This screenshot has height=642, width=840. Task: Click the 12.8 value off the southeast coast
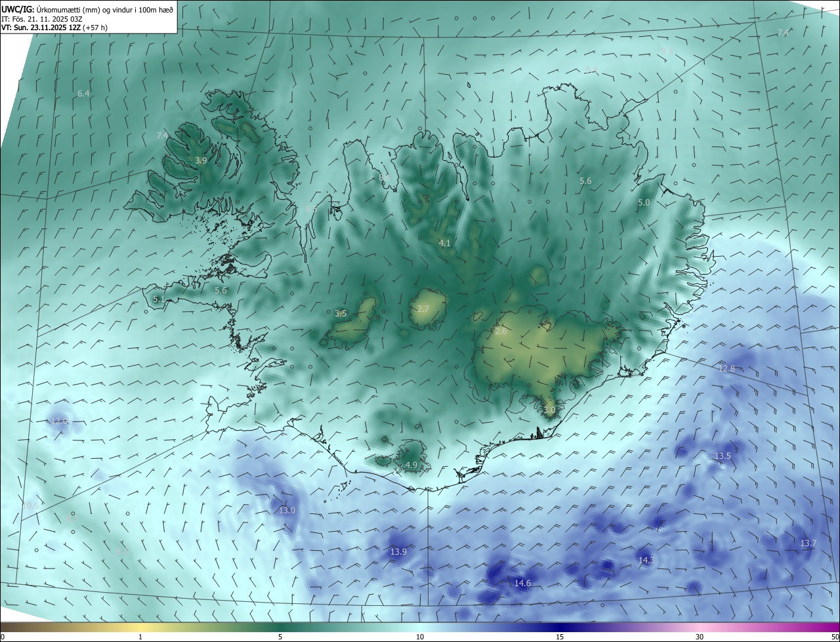[726, 369]
